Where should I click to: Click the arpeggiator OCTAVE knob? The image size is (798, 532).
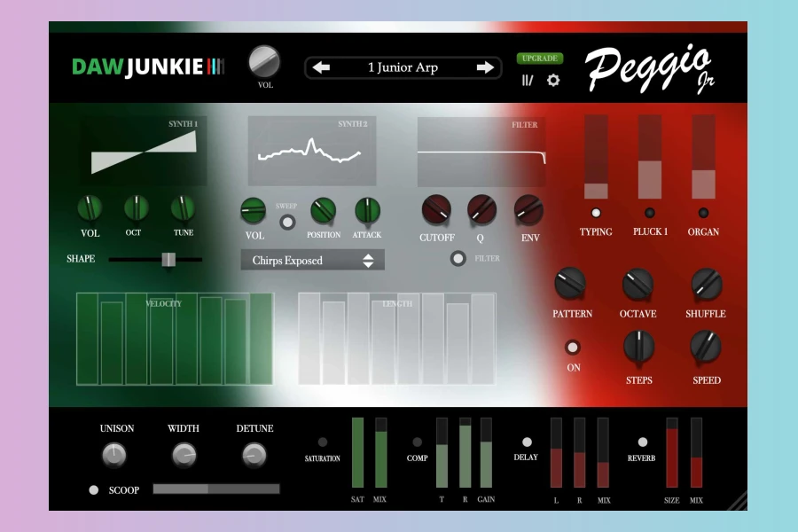(x=638, y=283)
